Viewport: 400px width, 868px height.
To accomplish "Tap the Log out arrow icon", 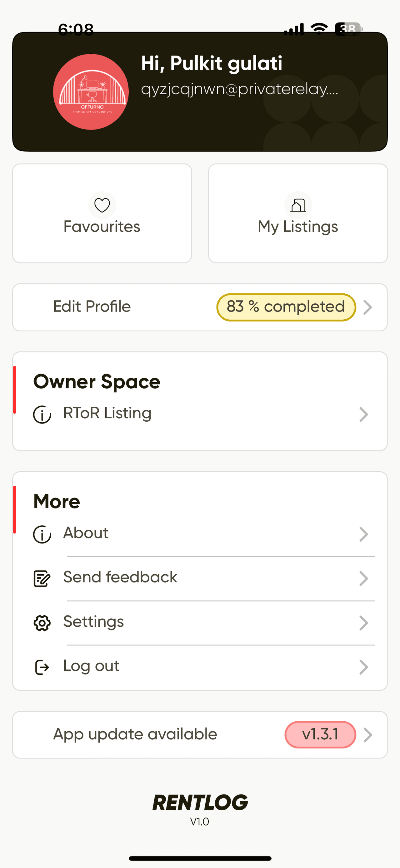I will (x=42, y=667).
